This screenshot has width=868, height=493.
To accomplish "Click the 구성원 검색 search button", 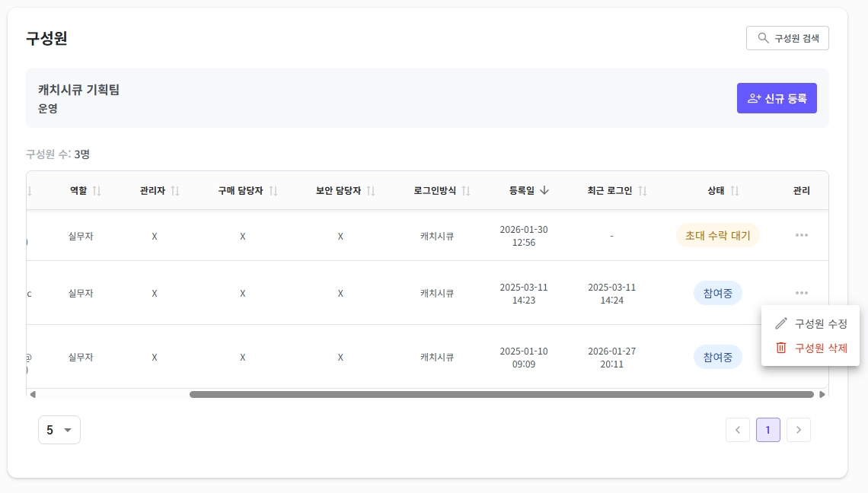I will coord(787,38).
